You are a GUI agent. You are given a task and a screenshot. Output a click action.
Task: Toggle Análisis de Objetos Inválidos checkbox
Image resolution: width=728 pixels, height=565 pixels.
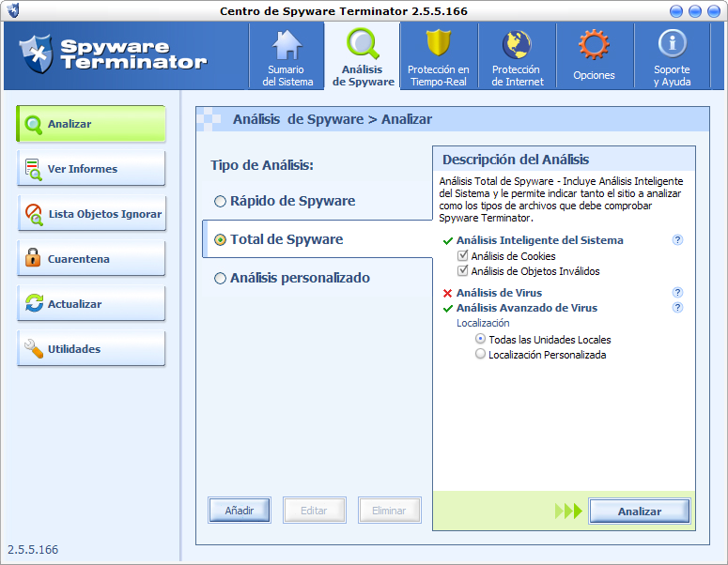pos(462,271)
